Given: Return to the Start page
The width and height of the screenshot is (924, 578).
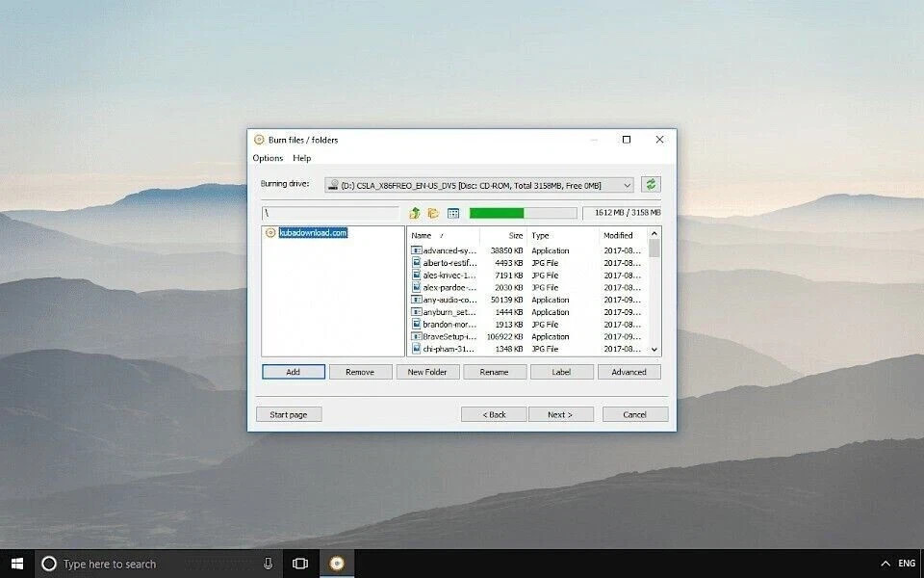Looking at the screenshot, I should coord(288,413).
